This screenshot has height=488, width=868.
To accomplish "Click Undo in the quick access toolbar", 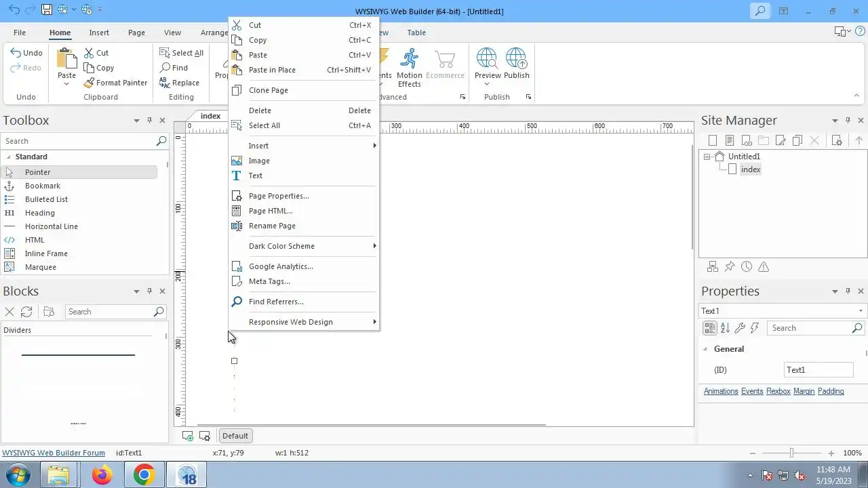I will [14, 10].
